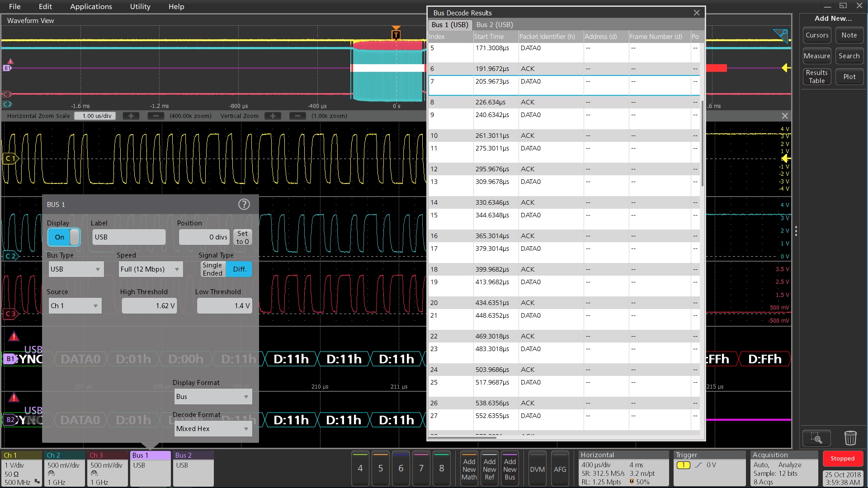Open the BUS 1 help icon
The width and height of the screenshot is (868, 488).
[x=244, y=205]
